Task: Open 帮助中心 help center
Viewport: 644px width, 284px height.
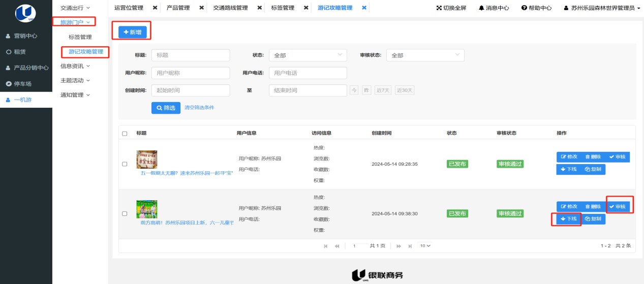Action: [x=536, y=8]
